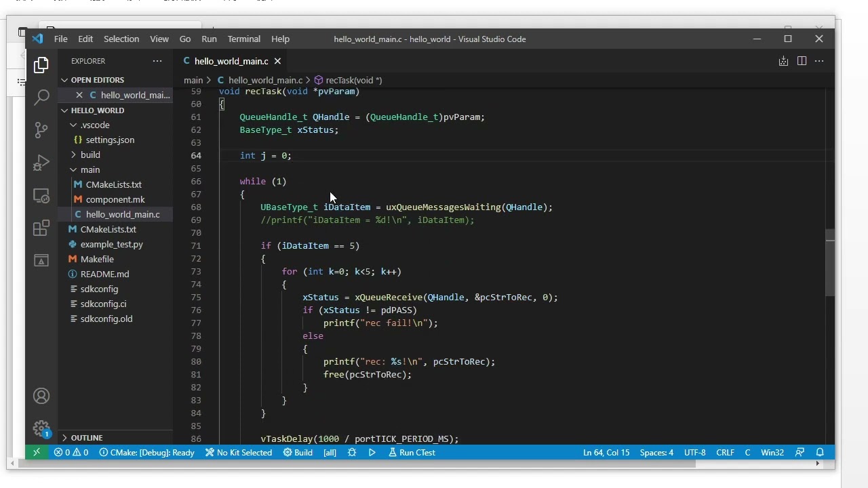Screen dimensions: 868x488
Task: Change encoding via UTF-8 status item
Action: [695, 452]
